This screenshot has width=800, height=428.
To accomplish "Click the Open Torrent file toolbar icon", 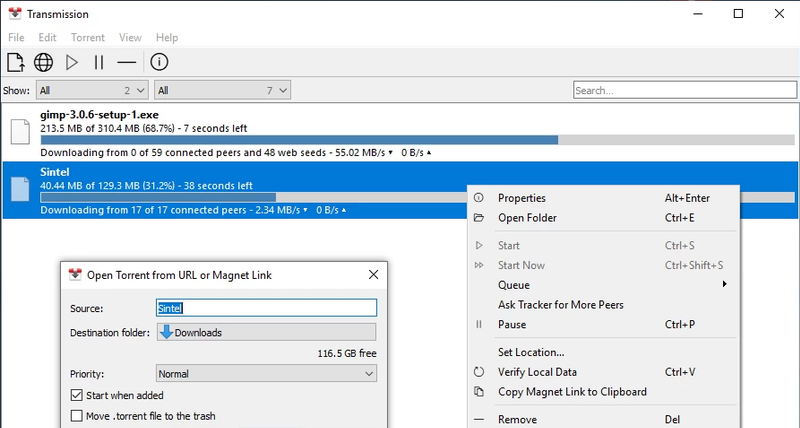I will pos(15,62).
